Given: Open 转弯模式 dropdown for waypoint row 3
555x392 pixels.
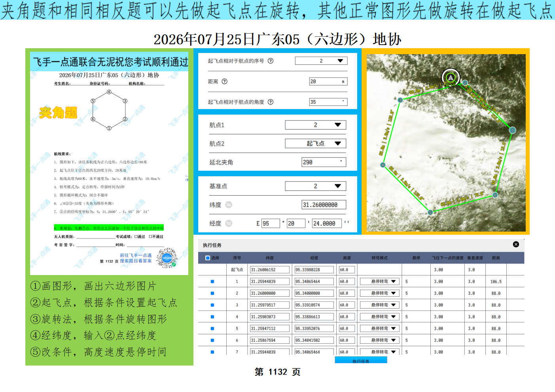Looking at the screenshot, I should coord(380,305).
